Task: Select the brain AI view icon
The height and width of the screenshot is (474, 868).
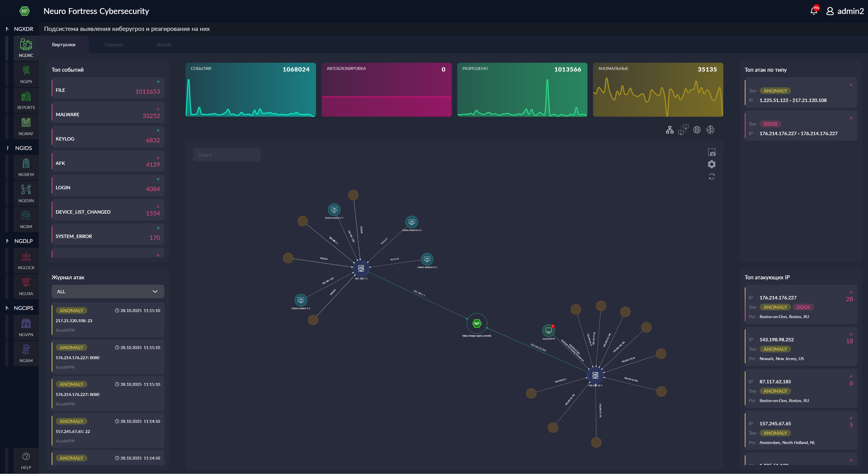Action: pos(710,130)
